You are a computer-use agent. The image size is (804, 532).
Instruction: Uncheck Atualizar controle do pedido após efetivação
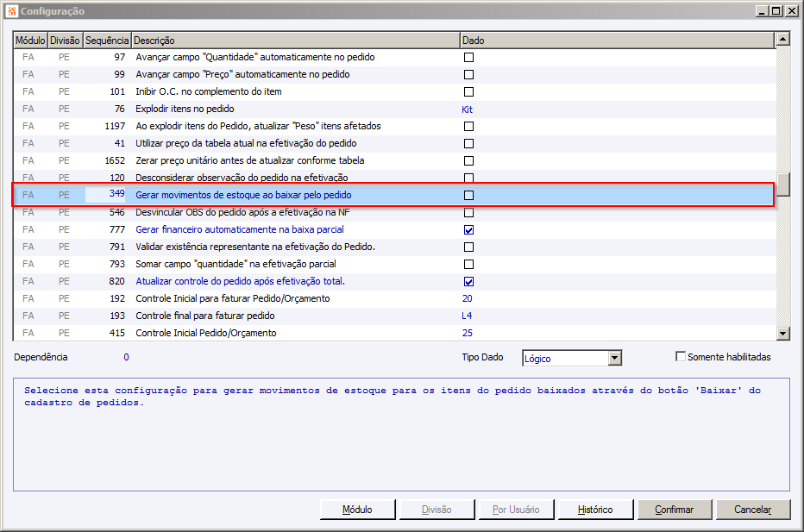(468, 281)
